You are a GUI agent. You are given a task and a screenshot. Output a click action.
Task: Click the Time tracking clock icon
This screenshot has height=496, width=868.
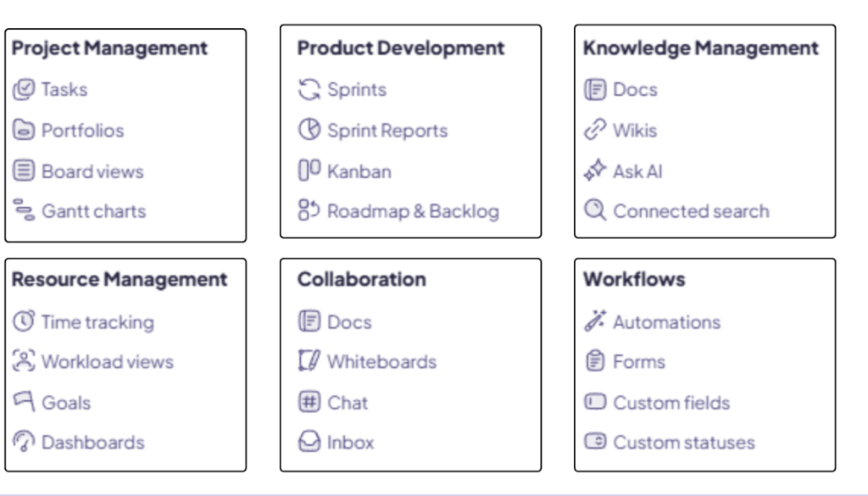coord(24,321)
